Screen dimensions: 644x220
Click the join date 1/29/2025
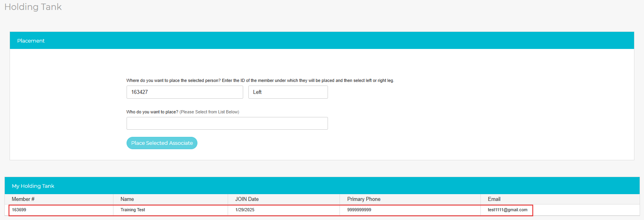tap(245, 210)
